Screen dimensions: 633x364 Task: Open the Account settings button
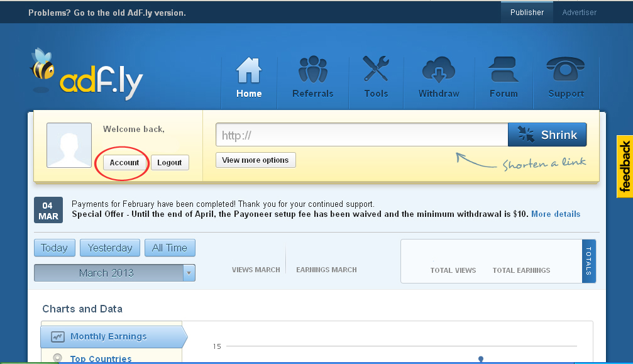point(124,163)
